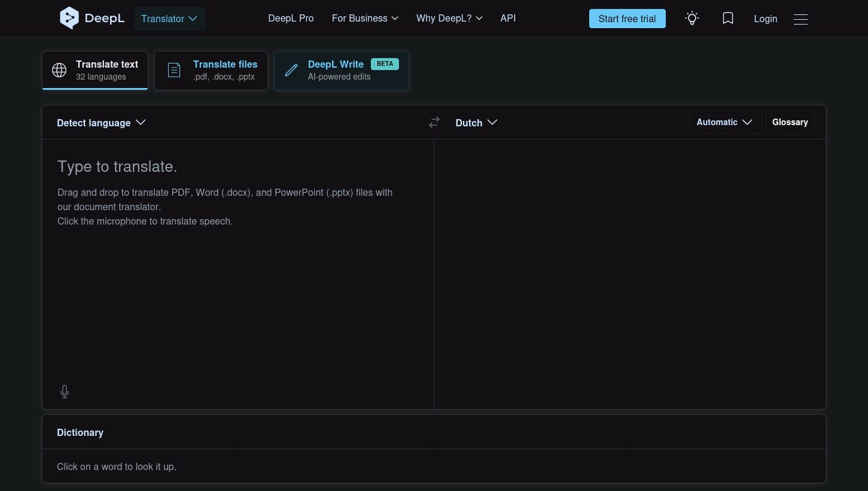Image resolution: width=868 pixels, height=491 pixels.
Task: Click the Glossary button
Action: 790,122
